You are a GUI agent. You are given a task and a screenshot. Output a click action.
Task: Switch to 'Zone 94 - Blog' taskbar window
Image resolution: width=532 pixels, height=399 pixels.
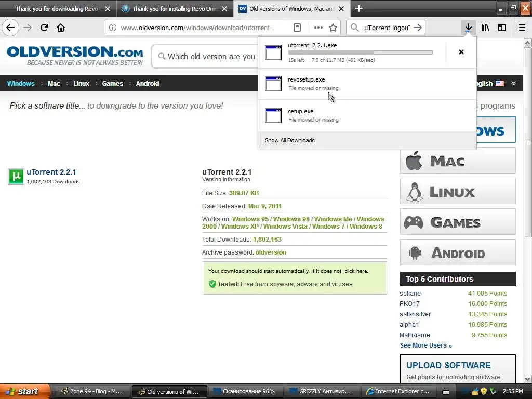pos(92,391)
